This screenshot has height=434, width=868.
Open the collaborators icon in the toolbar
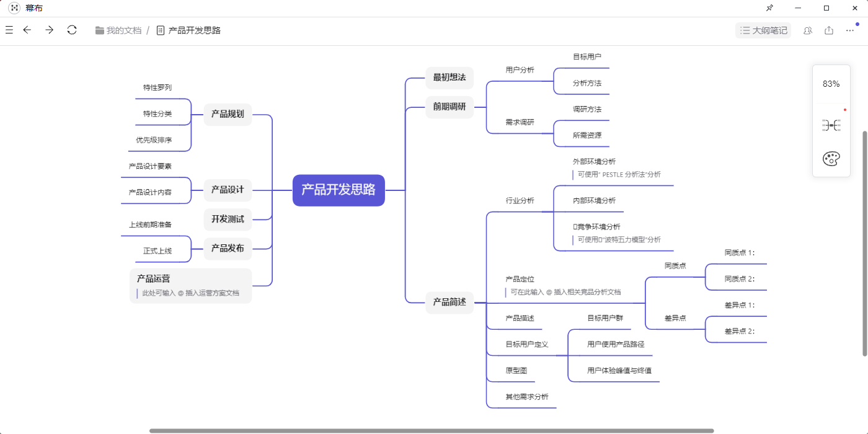point(807,30)
